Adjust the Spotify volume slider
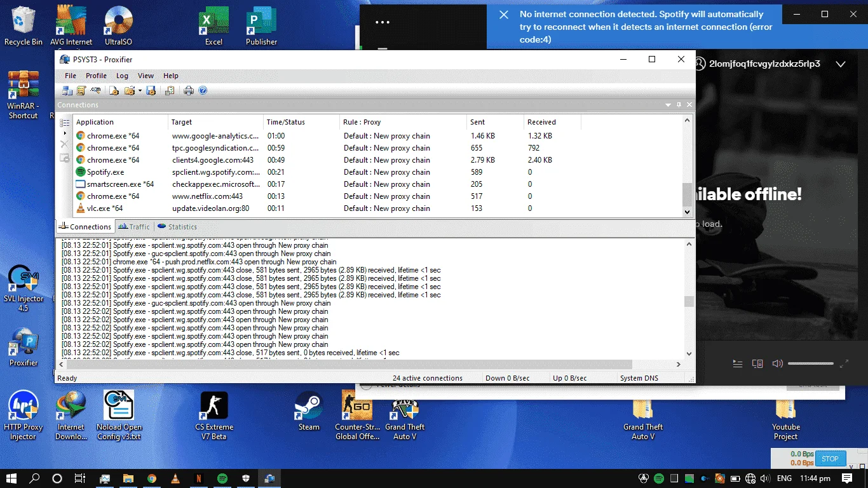This screenshot has height=488, width=868. [x=811, y=364]
